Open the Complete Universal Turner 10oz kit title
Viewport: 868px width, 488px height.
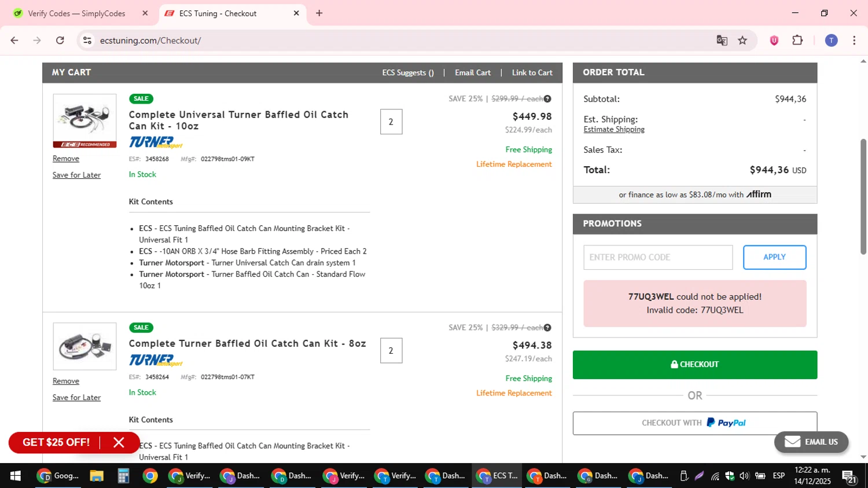tap(238, 120)
